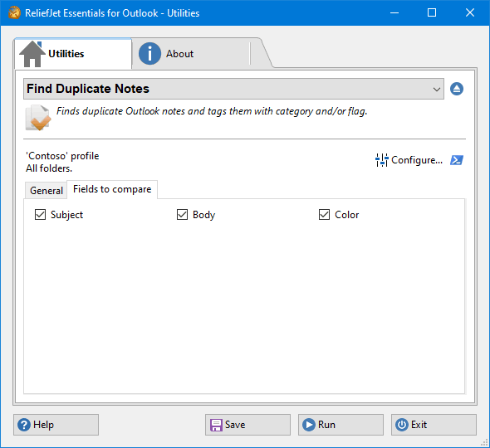The image size is (490, 448).
Task: Click the Help button
Action: (56, 425)
